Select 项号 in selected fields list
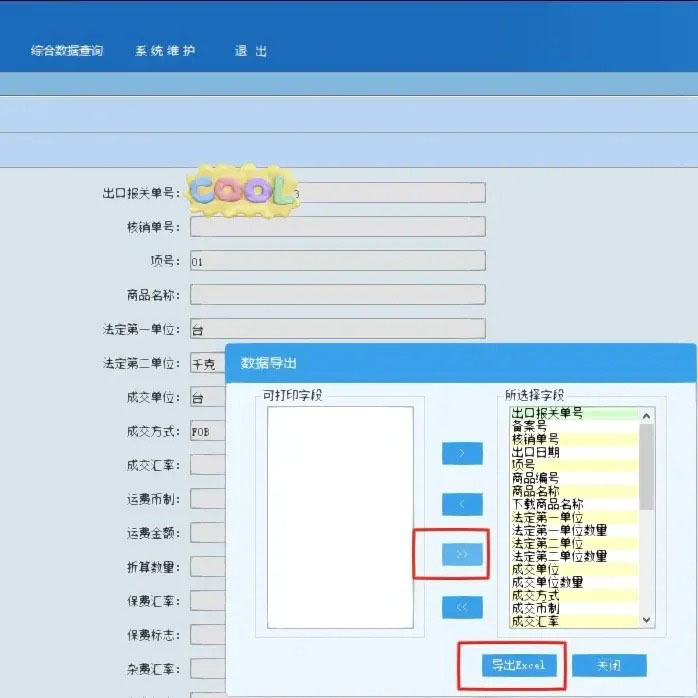 click(574, 465)
